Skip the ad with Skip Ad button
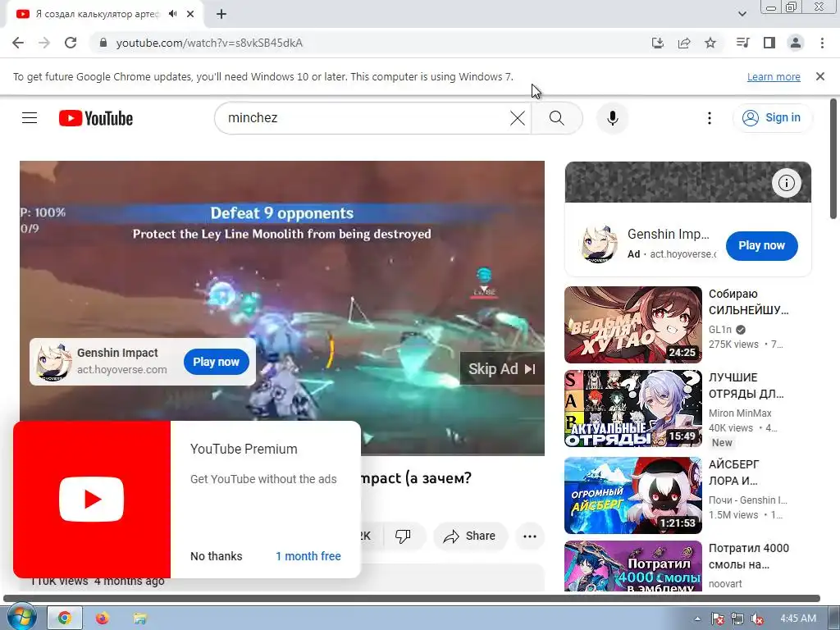Screen dimensions: 840x630 502,368
